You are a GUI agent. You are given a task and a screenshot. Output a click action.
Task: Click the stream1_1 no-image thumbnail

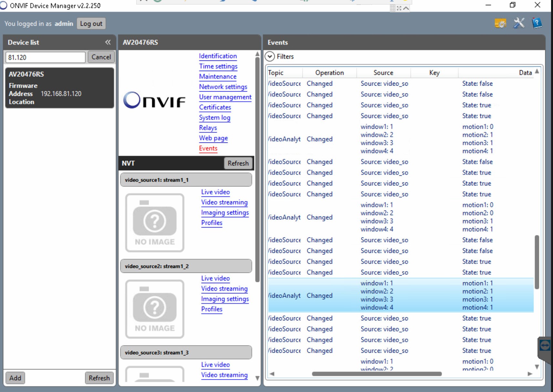(x=155, y=222)
